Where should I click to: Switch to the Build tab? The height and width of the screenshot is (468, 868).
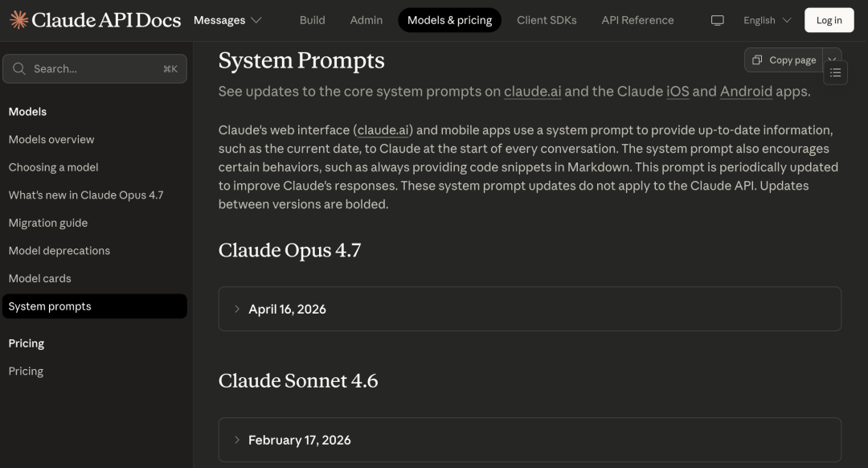click(312, 20)
